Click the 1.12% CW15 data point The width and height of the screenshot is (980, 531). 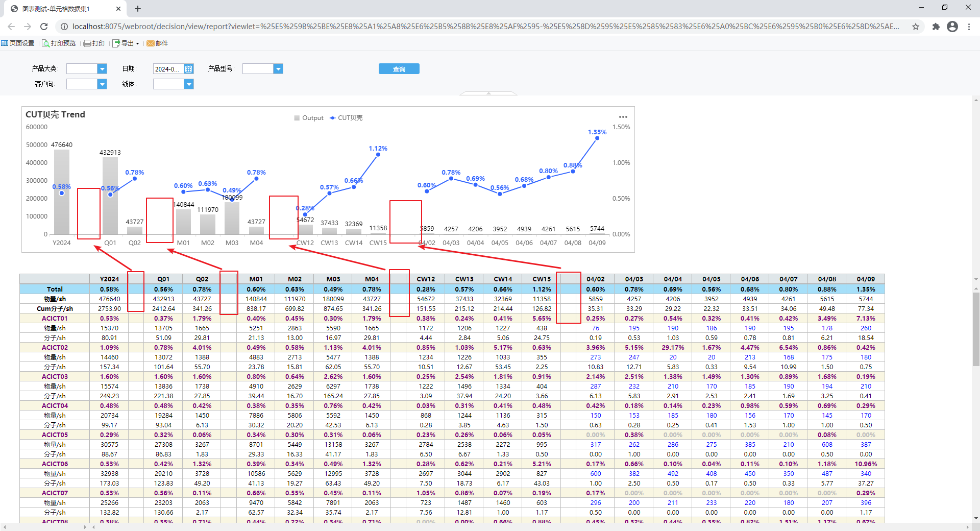(x=378, y=154)
